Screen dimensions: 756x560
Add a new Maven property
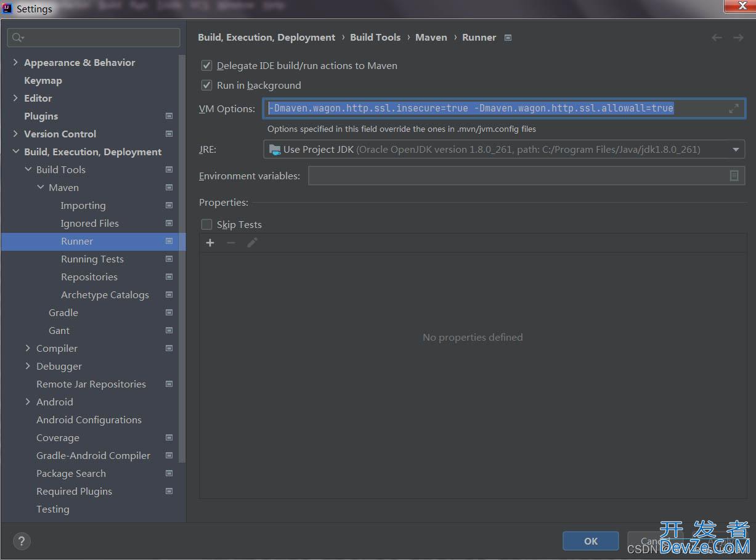(210, 243)
